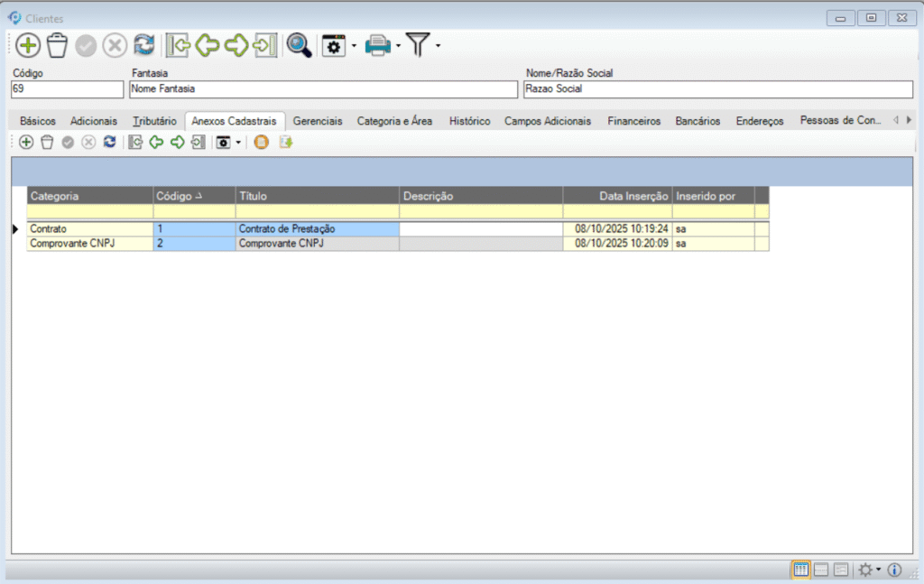Image resolution: width=924 pixels, height=584 pixels.
Task: Open the magnifier search icon
Action: pyautogui.click(x=299, y=46)
